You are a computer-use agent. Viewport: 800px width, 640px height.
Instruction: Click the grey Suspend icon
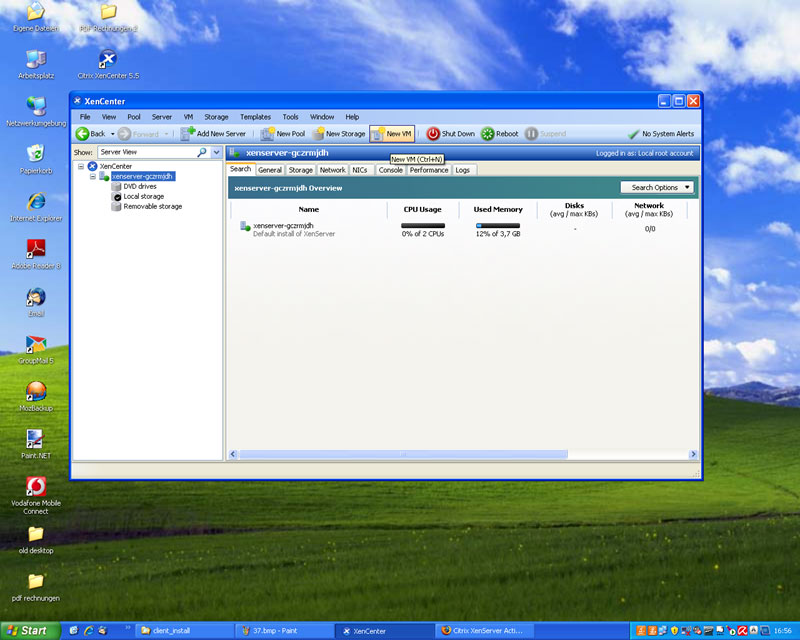531,134
